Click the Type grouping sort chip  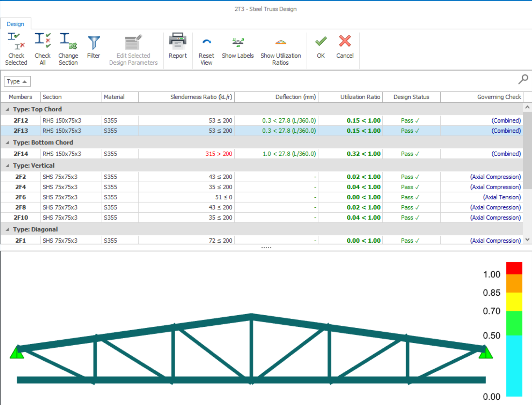17,82
